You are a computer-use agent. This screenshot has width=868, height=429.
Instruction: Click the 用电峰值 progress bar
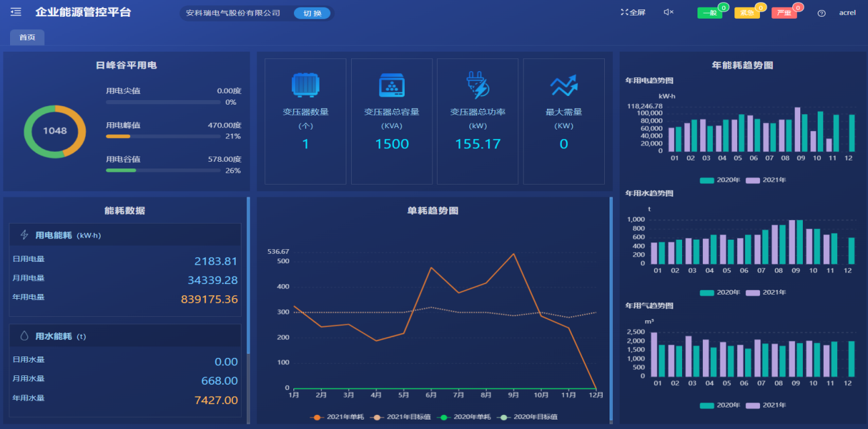pos(163,136)
